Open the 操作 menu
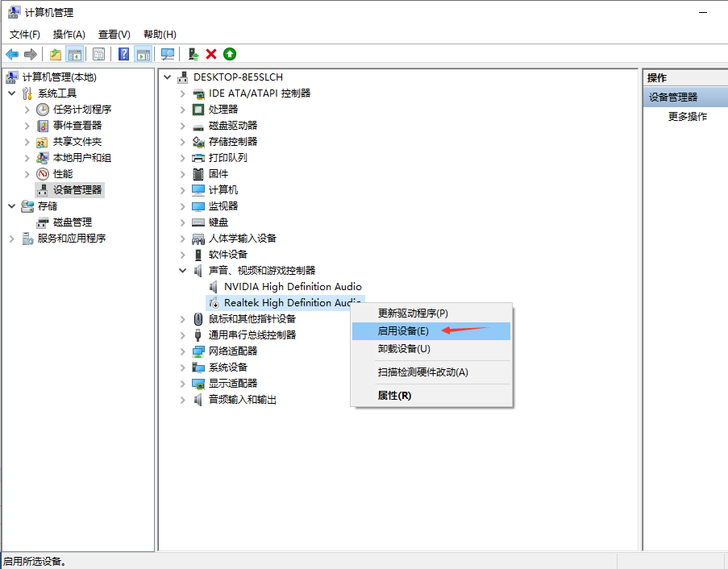 (69, 34)
